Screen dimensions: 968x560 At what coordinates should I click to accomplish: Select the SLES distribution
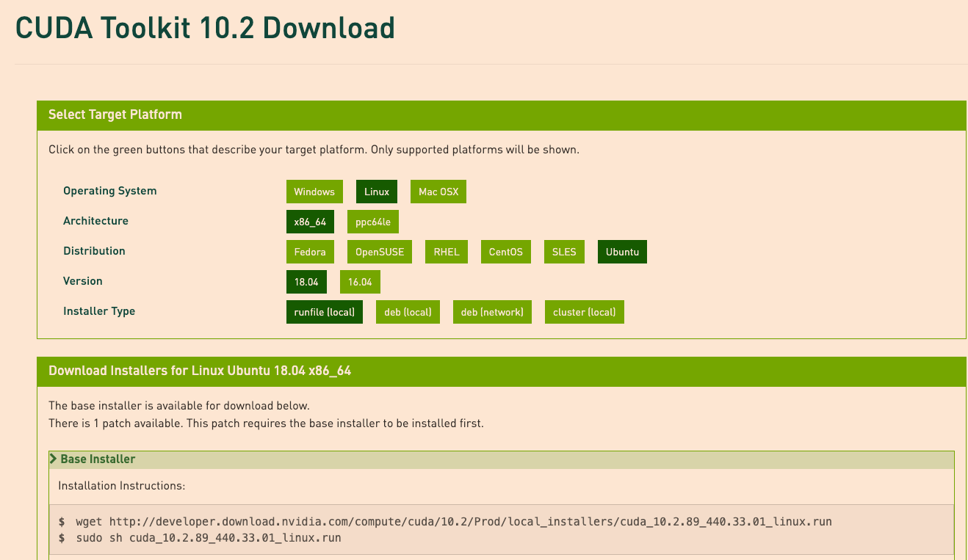[x=564, y=252]
